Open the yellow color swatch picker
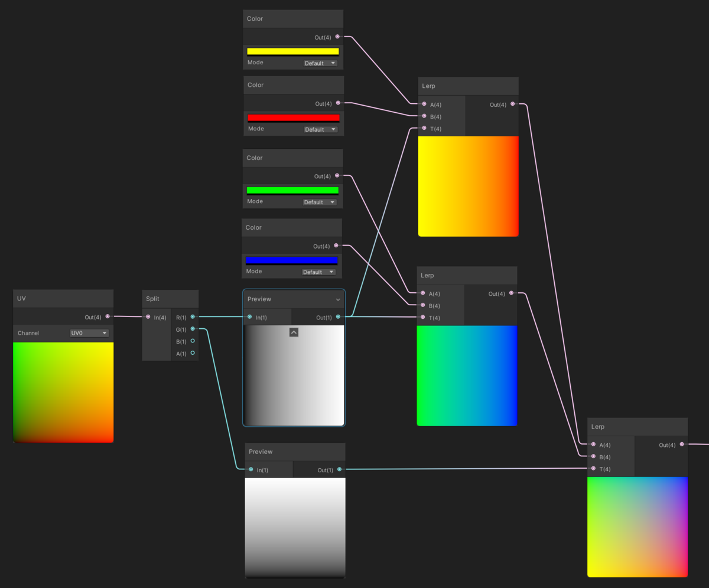The image size is (709, 588). [293, 51]
